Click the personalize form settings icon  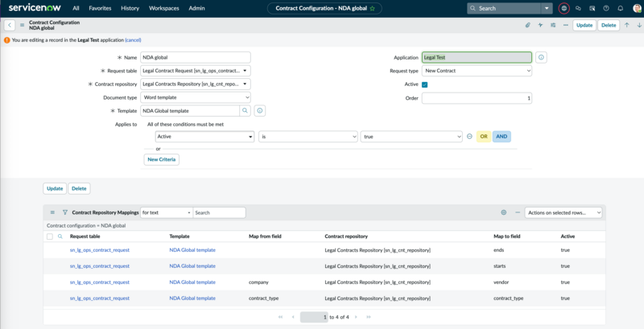pos(553,25)
